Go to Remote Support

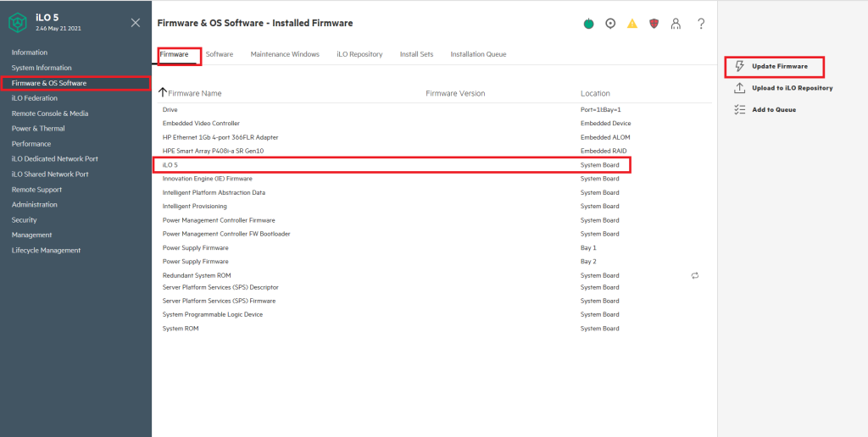click(x=36, y=189)
